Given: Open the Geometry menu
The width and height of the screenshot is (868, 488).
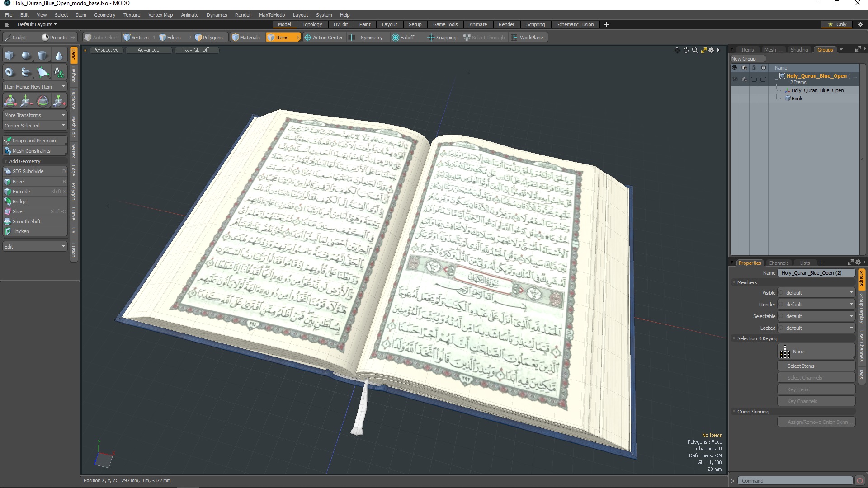Looking at the screenshot, I should [x=104, y=15].
